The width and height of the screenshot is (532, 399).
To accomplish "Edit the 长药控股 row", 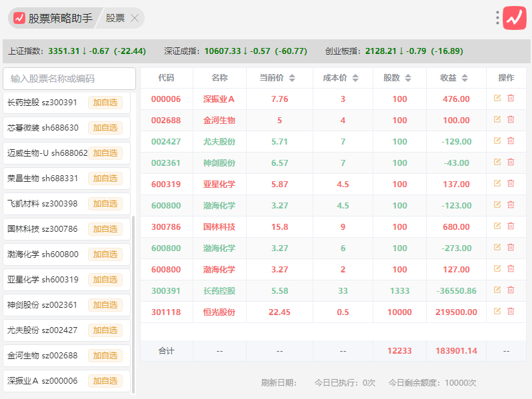I will tap(497, 290).
